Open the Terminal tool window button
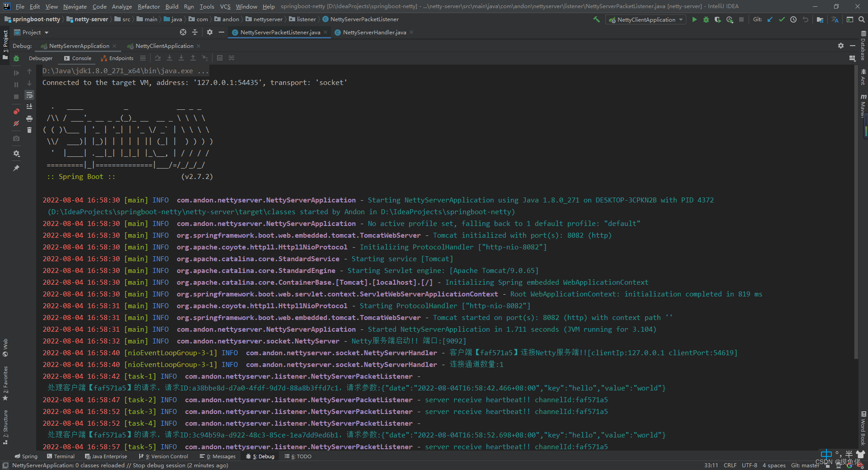Viewport: 868px width, 470px height. tap(61, 456)
